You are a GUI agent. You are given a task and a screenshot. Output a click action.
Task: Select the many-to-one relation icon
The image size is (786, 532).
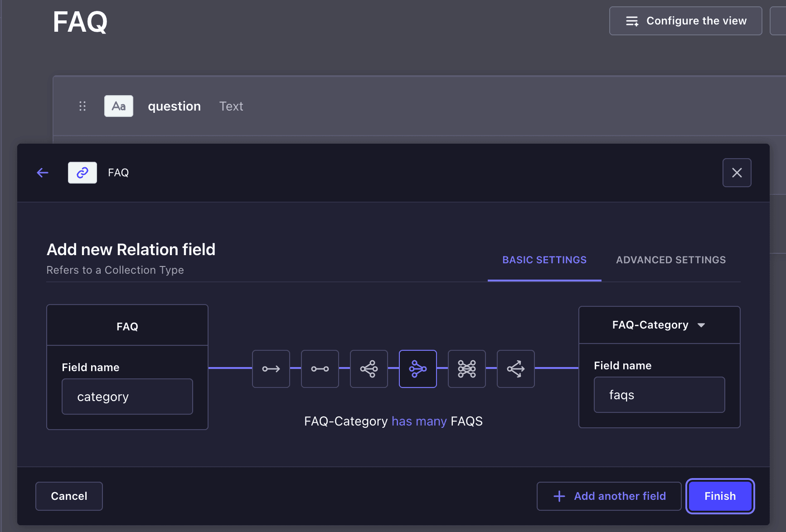(418, 369)
